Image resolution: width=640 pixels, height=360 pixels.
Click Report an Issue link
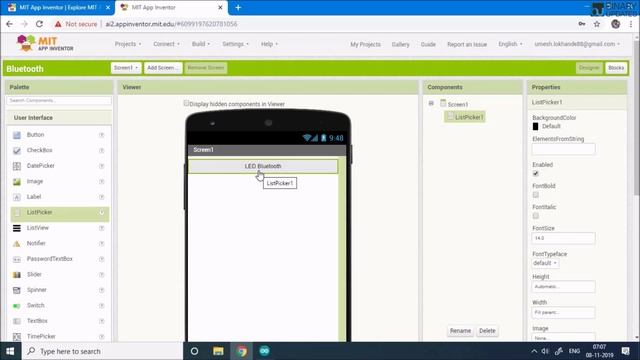(467, 44)
